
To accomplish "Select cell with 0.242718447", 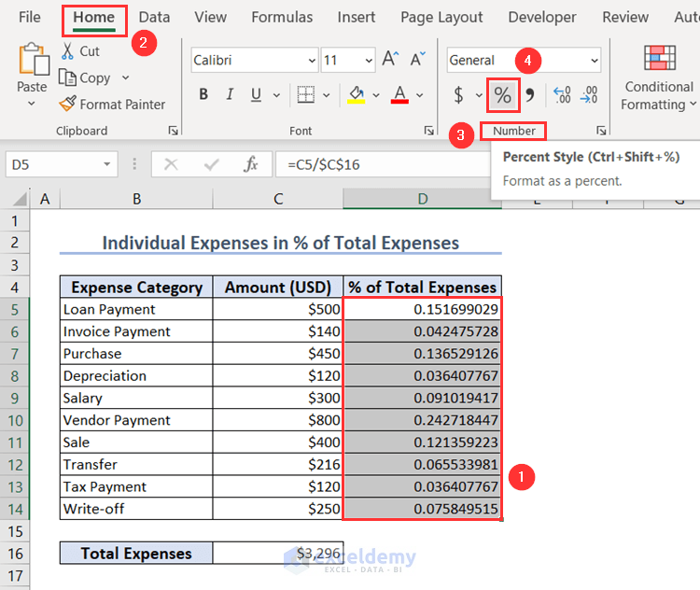I will 422,420.
